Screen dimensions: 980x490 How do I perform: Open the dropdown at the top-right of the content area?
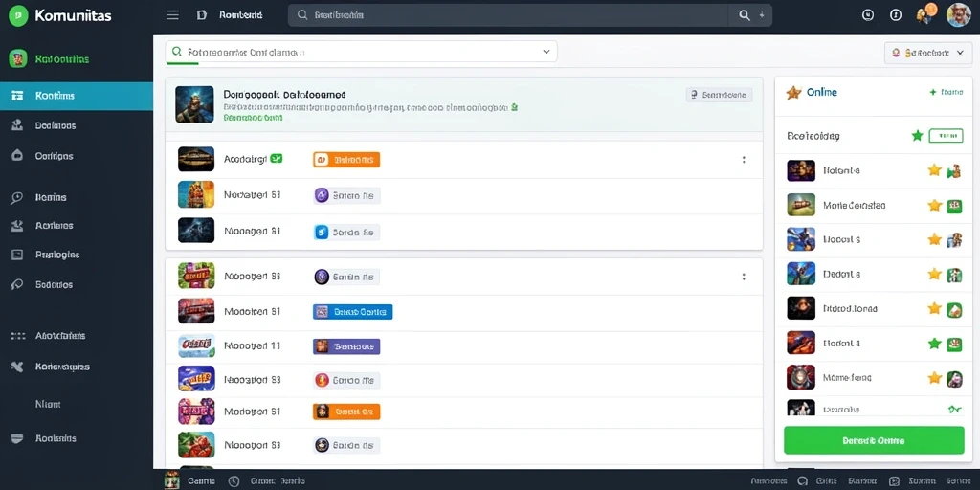click(x=928, y=54)
